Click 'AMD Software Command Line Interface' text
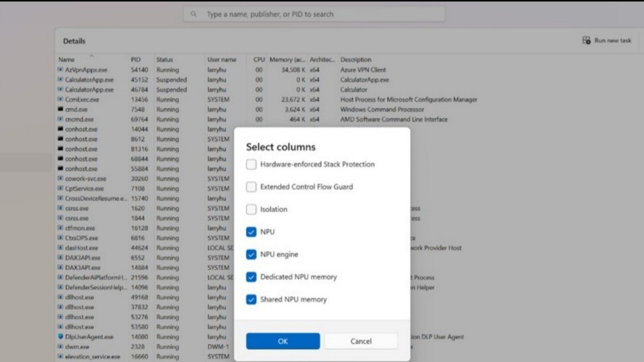The height and width of the screenshot is (362, 644). pos(394,119)
